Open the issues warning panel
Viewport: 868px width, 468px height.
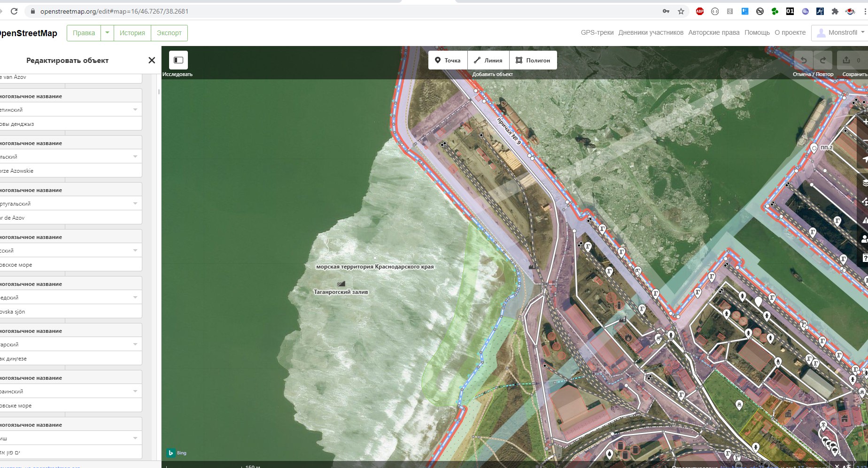pos(863,221)
